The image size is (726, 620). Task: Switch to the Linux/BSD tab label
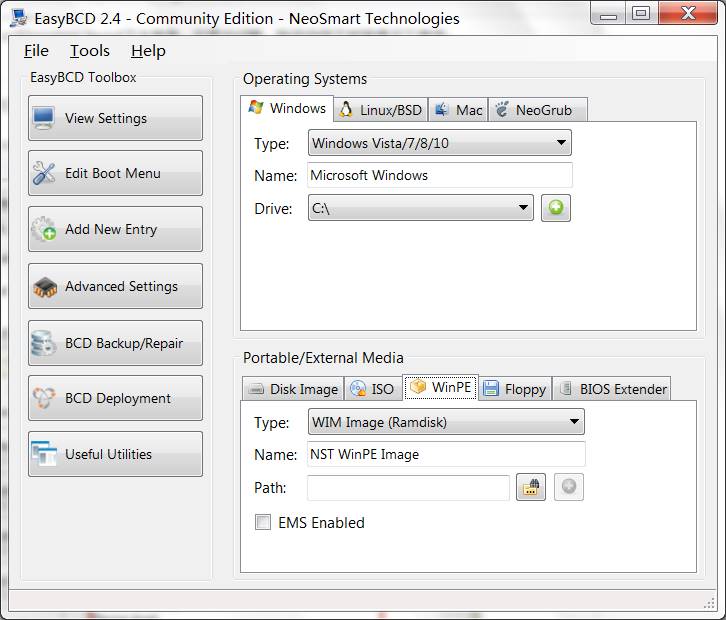click(391, 110)
